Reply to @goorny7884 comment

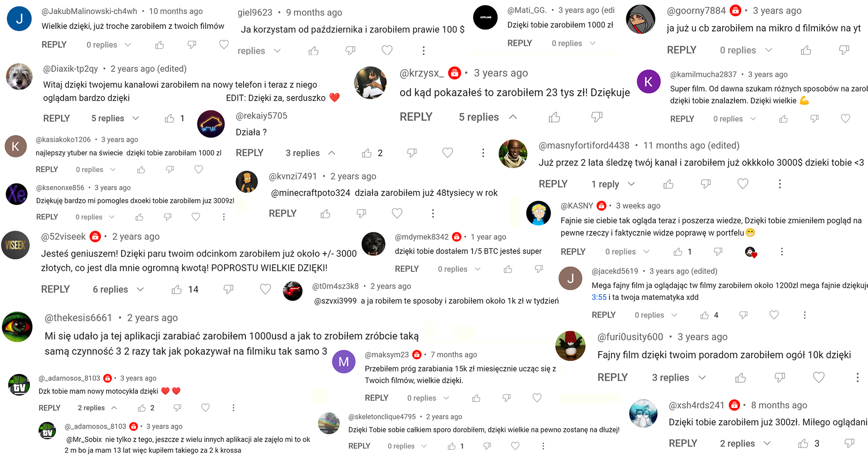[681, 50]
